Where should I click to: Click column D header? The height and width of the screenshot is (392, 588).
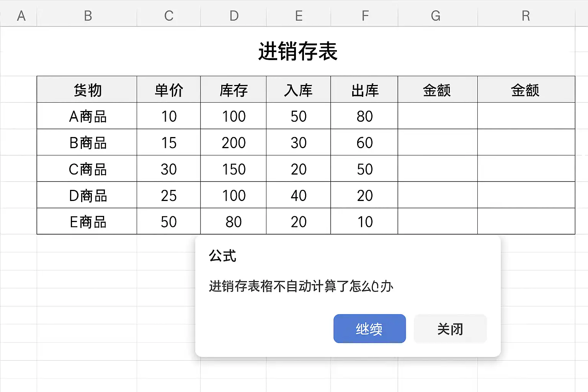234,16
